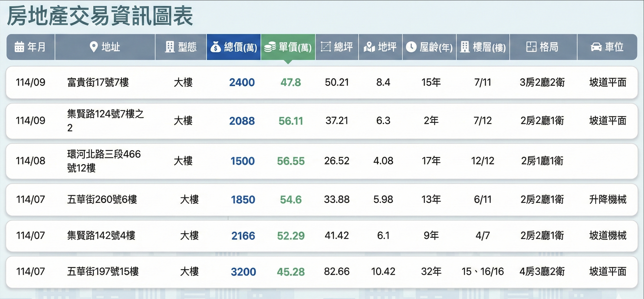Screen dimensions: 644x299
Task: Click total price 2088
Action: point(242,121)
